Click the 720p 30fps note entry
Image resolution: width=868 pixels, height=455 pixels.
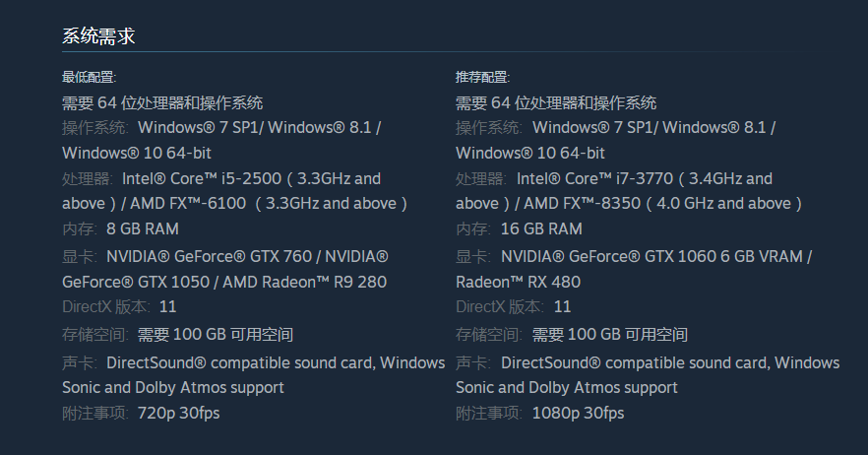click(x=178, y=413)
